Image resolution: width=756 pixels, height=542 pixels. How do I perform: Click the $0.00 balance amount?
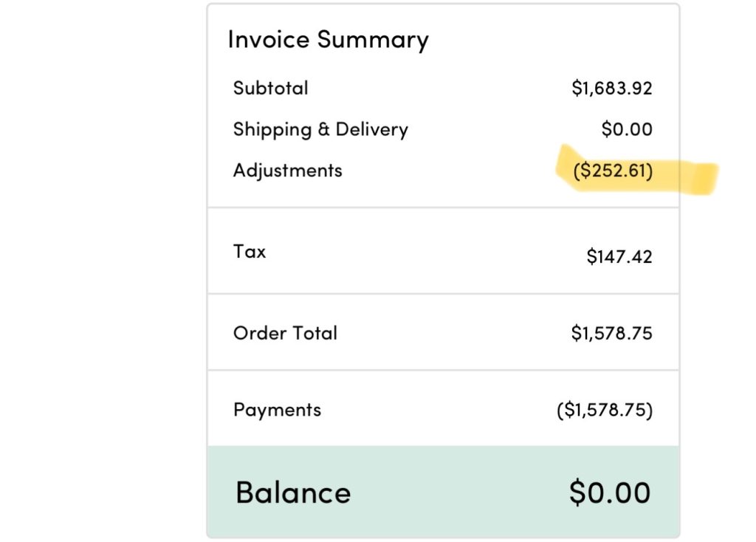pyautogui.click(x=609, y=493)
